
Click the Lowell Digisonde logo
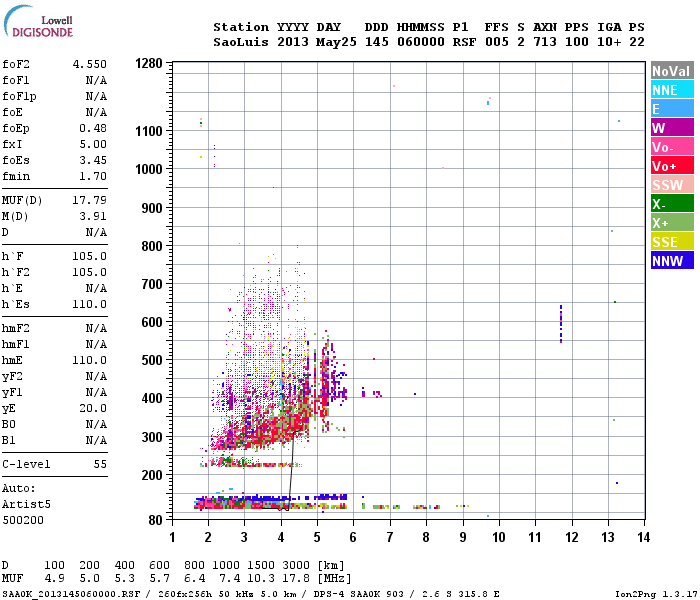pyautogui.click(x=38, y=22)
